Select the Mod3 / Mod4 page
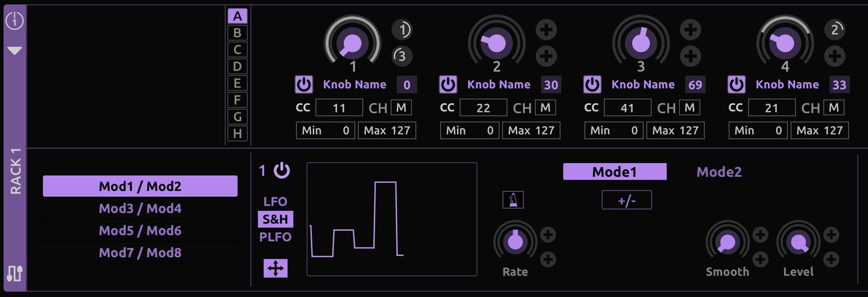Screen dimensions: 868x297 (x=140, y=208)
